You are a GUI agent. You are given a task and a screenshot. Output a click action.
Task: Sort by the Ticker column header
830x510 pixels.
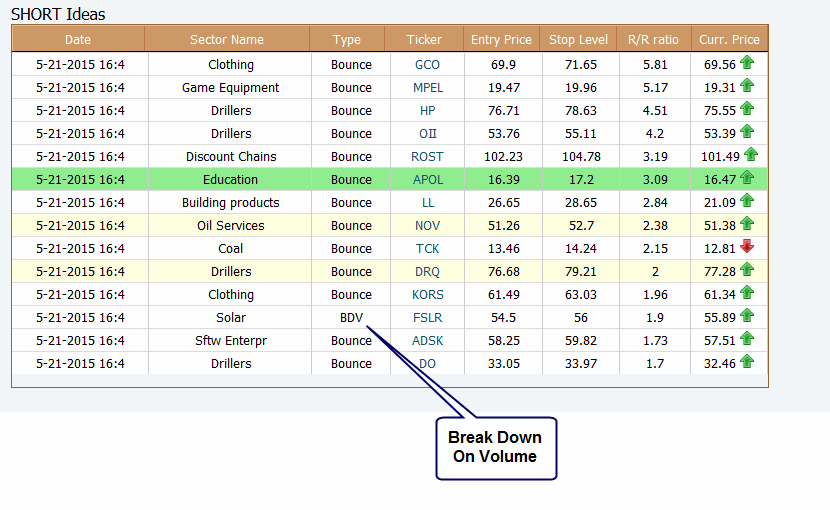[x=424, y=39]
